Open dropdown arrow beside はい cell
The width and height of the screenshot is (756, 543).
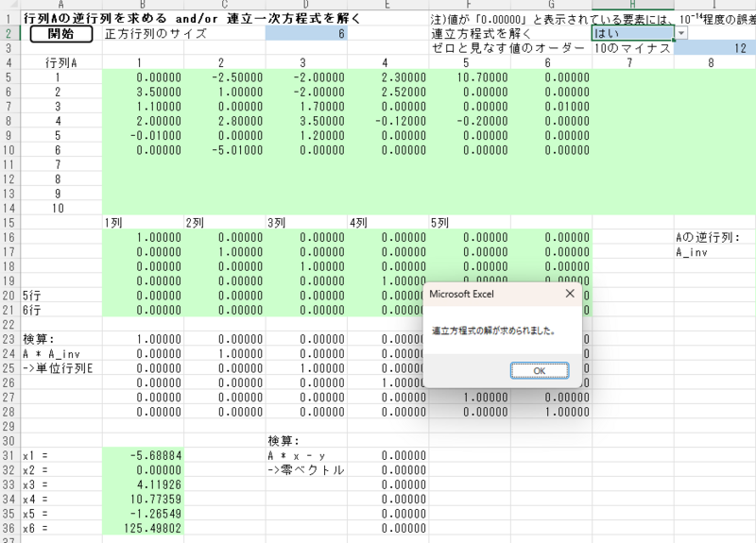681,33
